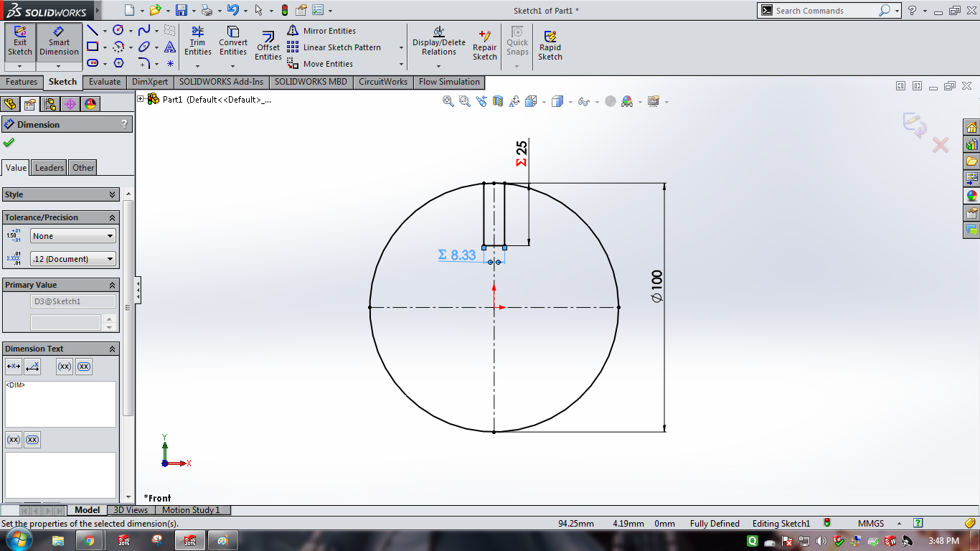Switch to the DimXpert tab

coord(150,82)
